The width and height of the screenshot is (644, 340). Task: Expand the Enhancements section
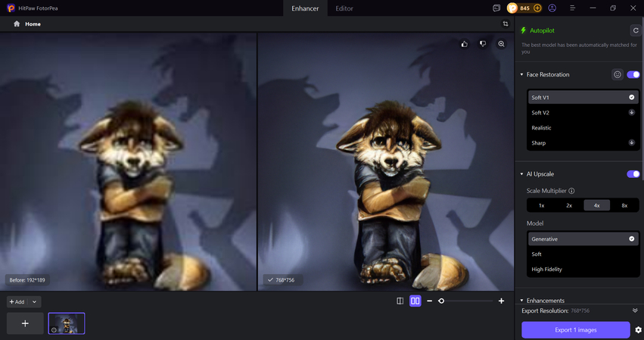click(x=521, y=301)
